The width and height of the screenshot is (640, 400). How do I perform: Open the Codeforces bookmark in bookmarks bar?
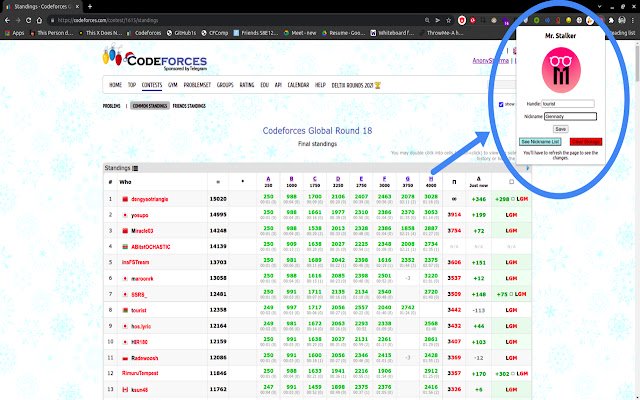coord(144,33)
